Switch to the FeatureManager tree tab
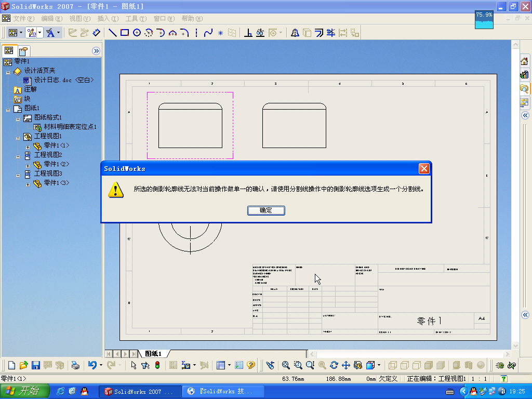Viewport: 532px width, 399px height. [9, 51]
